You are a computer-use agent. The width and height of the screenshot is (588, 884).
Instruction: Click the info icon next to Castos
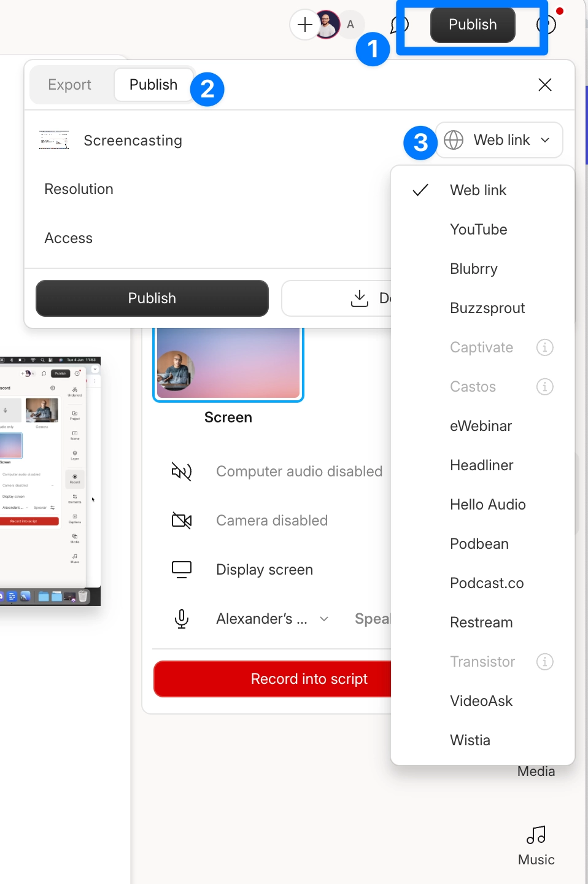tap(545, 387)
